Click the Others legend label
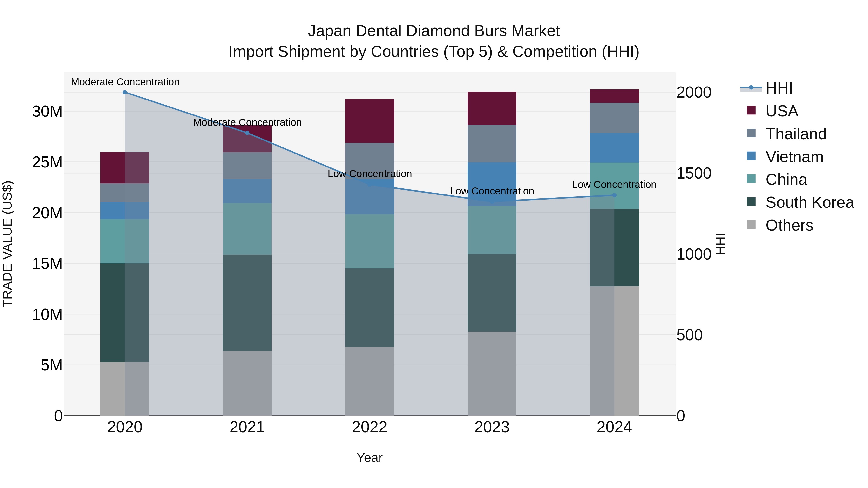Screen dimensions: 868x488 [789, 225]
